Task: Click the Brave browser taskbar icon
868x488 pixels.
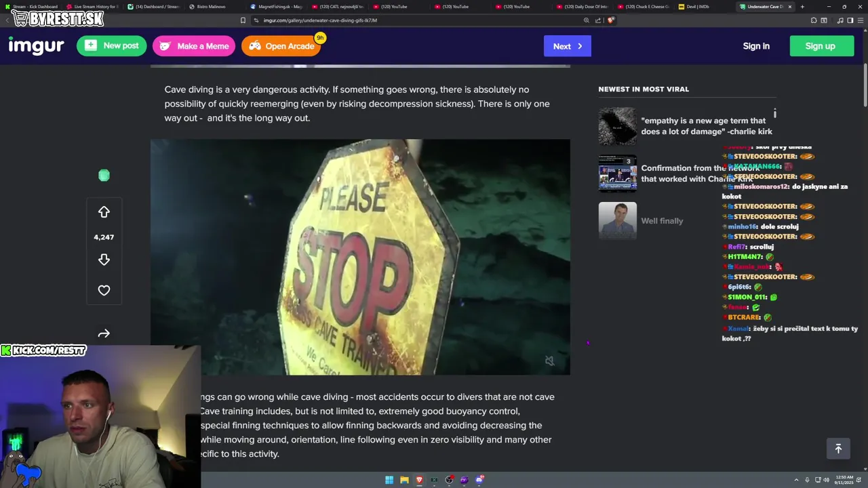Action: (419, 480)
